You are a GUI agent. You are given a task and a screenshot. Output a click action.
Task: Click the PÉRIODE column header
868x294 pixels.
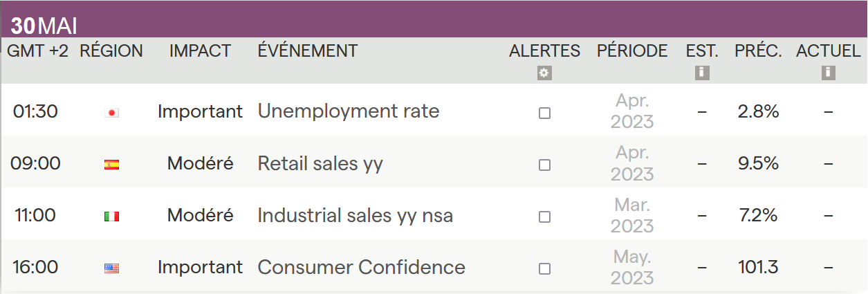point(632,50)
